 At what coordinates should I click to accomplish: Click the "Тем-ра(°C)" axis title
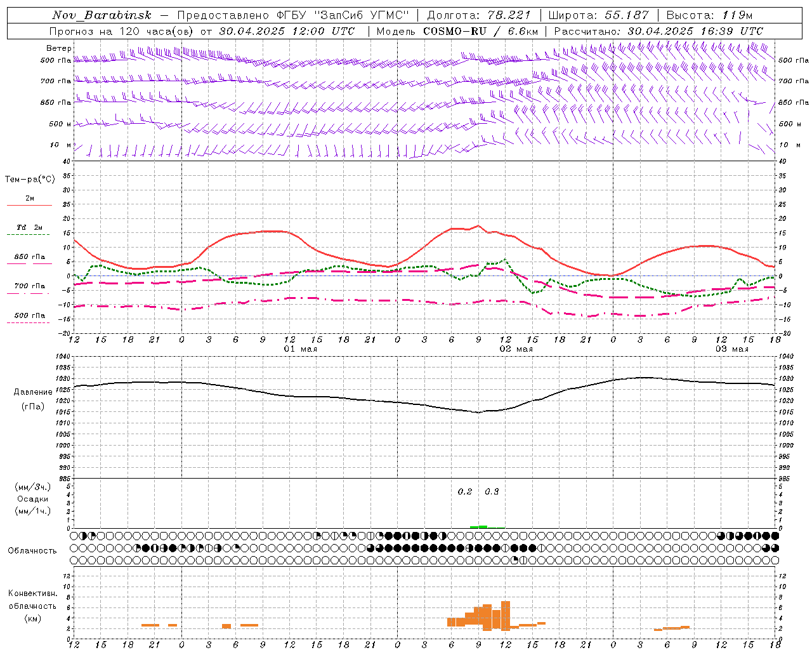click(x=30, y=180)
